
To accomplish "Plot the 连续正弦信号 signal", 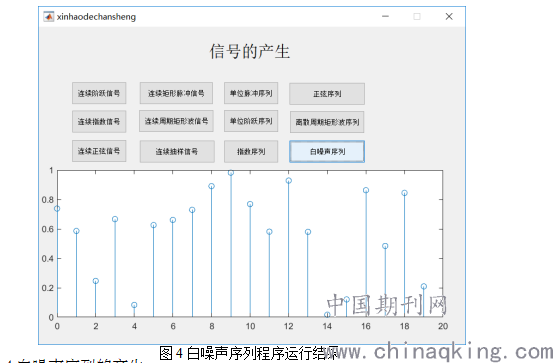I will point(99,151).
